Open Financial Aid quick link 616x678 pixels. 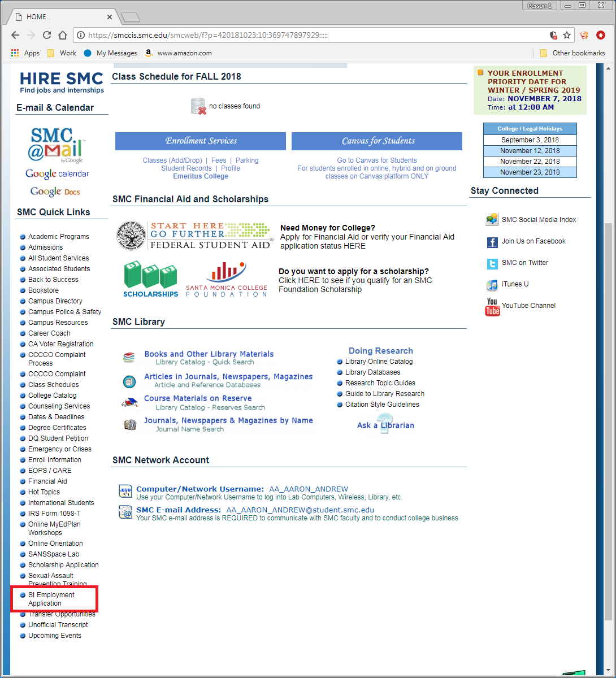(47, 481)
